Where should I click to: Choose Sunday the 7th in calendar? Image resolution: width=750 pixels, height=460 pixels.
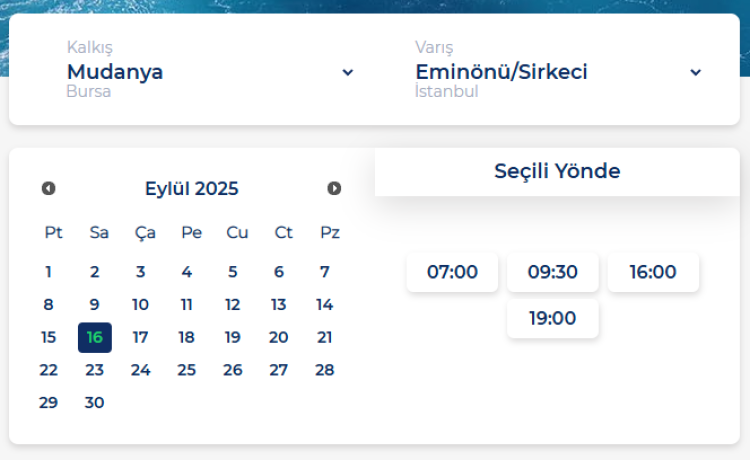pyautogui.click(x=325, y=271)
